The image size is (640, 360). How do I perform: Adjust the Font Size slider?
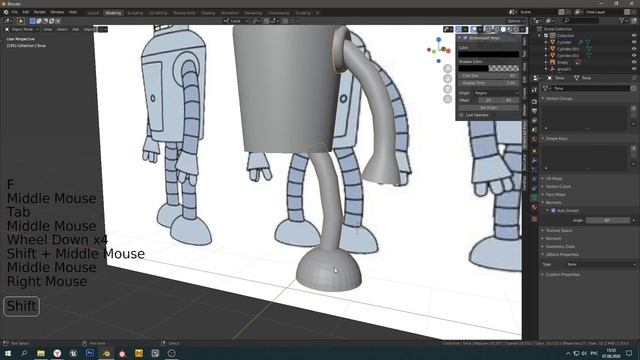[x=489, y=76]
